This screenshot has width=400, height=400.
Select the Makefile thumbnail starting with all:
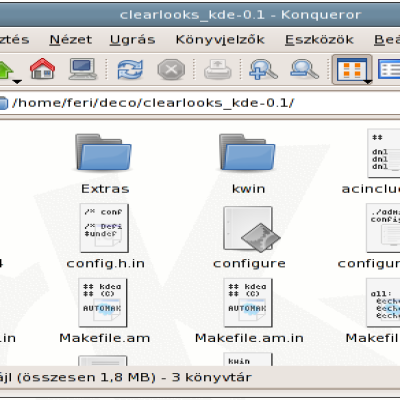click(x=383, y=303)
